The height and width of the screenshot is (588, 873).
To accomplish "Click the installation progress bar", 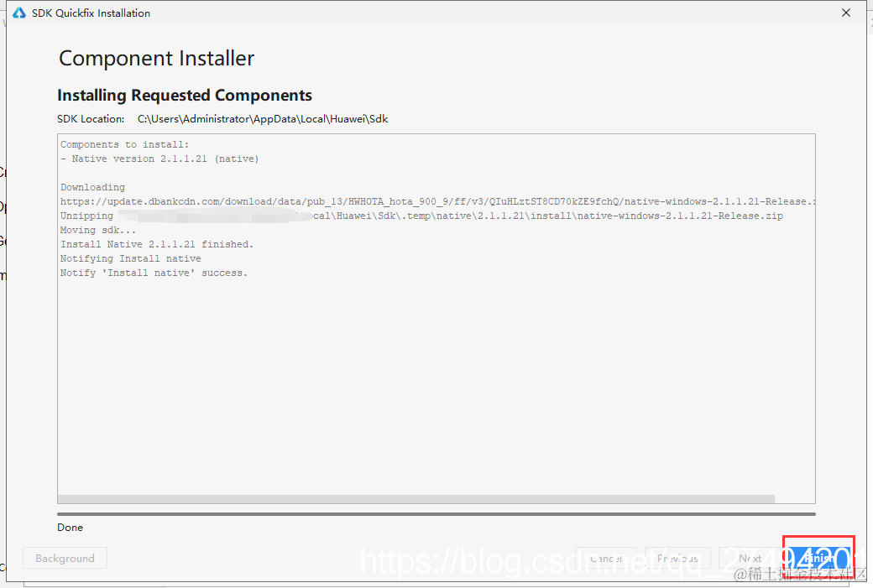I will (436, 514).
